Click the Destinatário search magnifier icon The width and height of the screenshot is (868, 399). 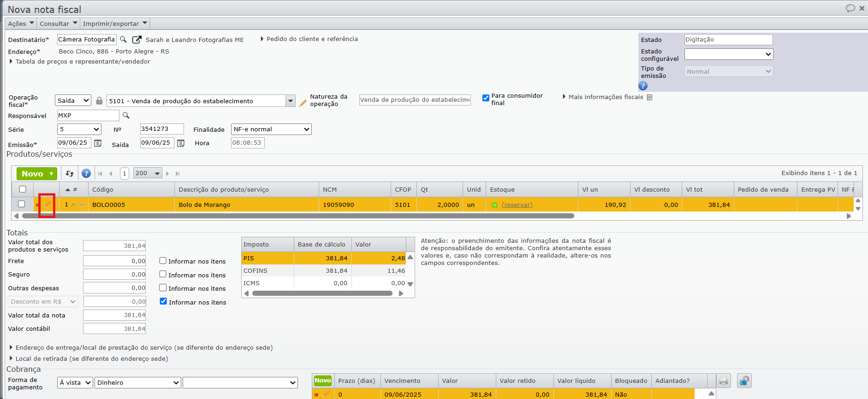click(123, 40)
